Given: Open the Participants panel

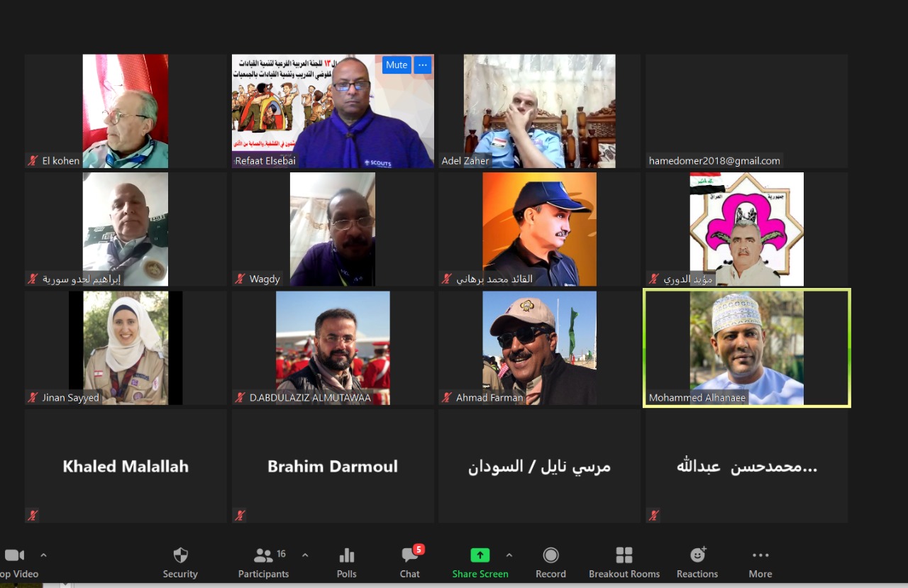Looking at the screenshot, I should (x=264, y=555).
